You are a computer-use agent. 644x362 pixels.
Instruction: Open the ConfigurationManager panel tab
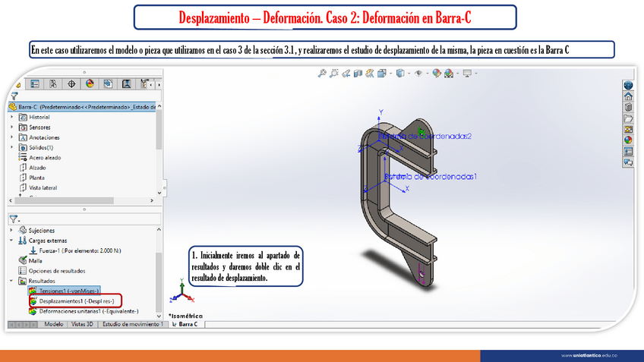click(52, 84)
